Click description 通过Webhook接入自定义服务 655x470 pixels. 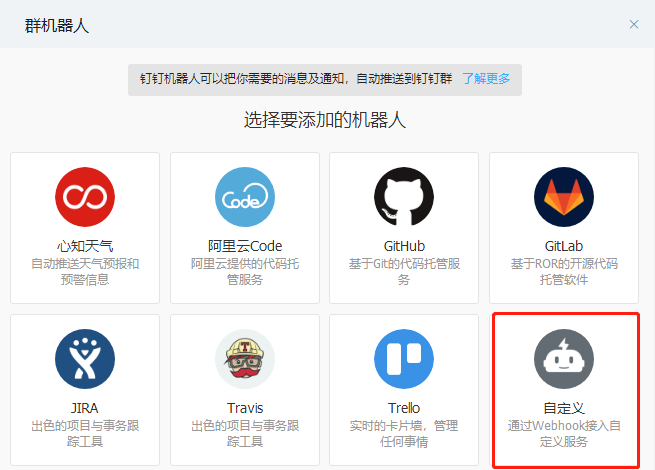click(x=564, y=434)
